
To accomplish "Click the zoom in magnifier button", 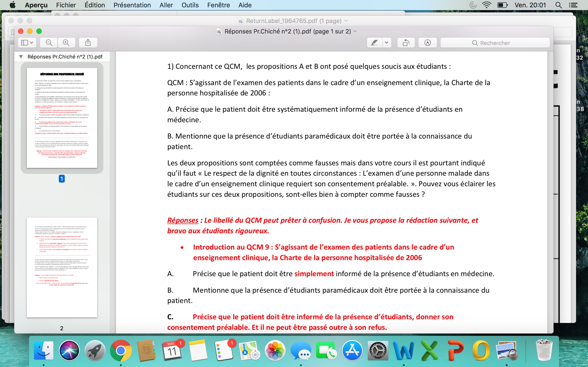I will pyautogui.click(x=66, y=43).
